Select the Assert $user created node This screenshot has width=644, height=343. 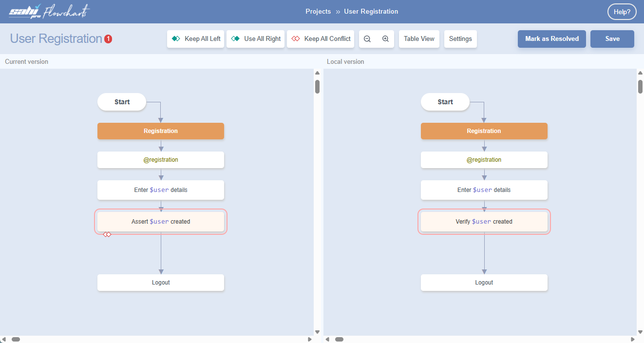(161, 222)
